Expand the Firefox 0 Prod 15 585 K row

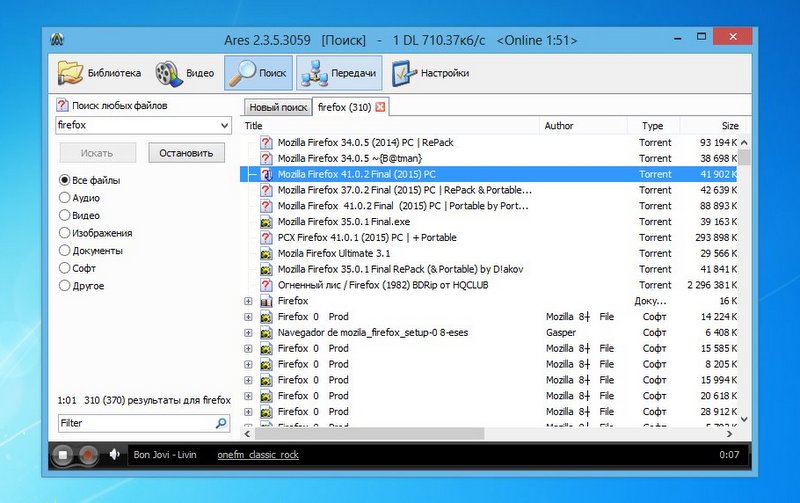(x=248, y=348)
